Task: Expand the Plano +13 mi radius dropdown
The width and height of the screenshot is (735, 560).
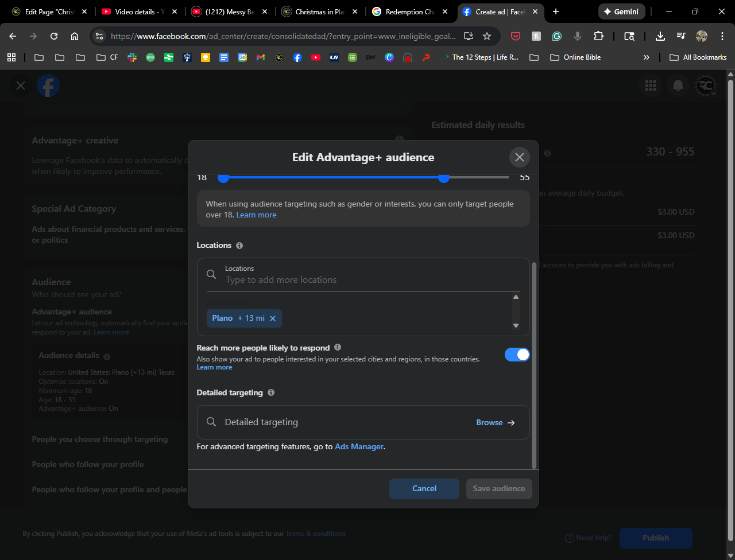Action: click(x=251, y=318)
